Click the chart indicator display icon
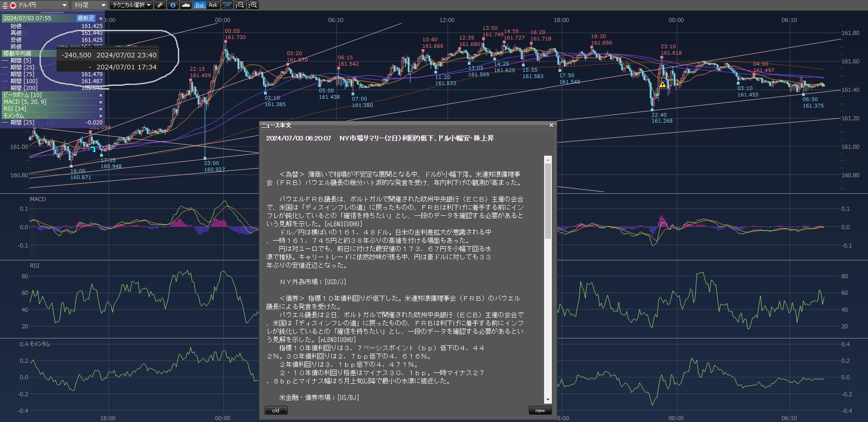868x422 pixels. (x=227, y=5)
